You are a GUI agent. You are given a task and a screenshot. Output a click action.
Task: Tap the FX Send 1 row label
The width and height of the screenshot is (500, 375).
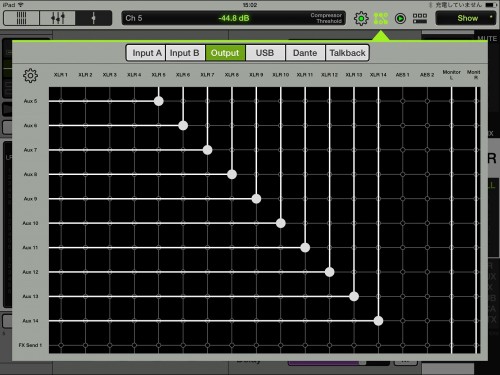30,345
